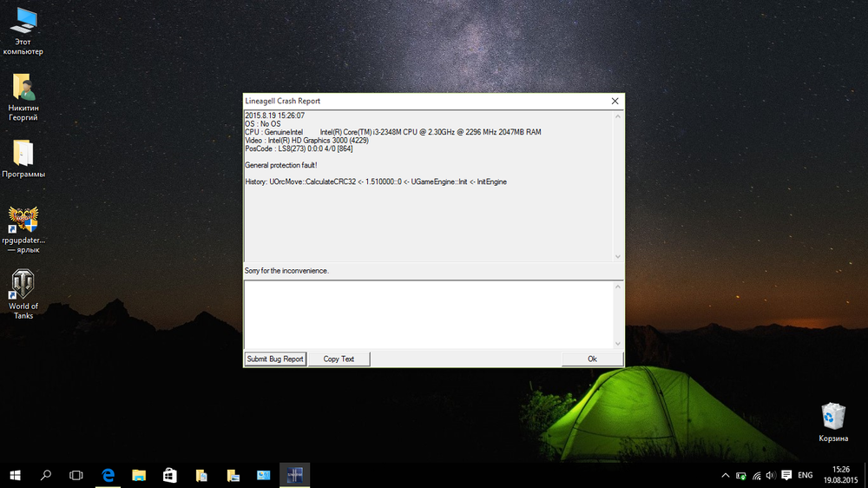The height and width of the screenshot is (488, 868).
Task: Open the Action Center notifications icon
Action: pos(786,475)
